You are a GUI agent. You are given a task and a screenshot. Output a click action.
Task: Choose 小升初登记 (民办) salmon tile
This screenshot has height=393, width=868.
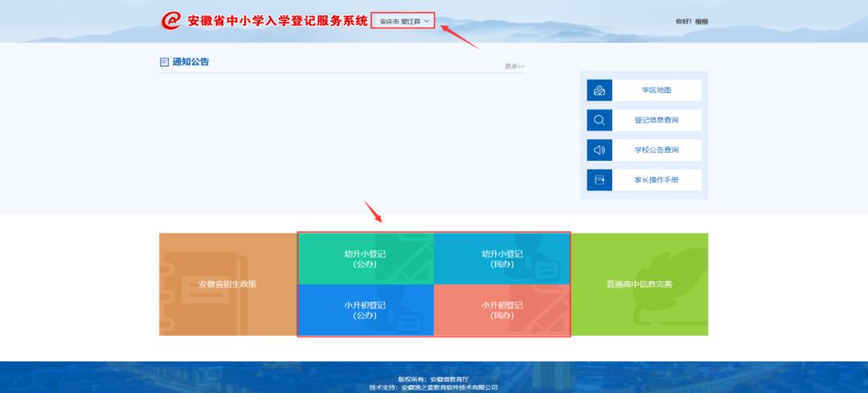click(x=502, y=310)
